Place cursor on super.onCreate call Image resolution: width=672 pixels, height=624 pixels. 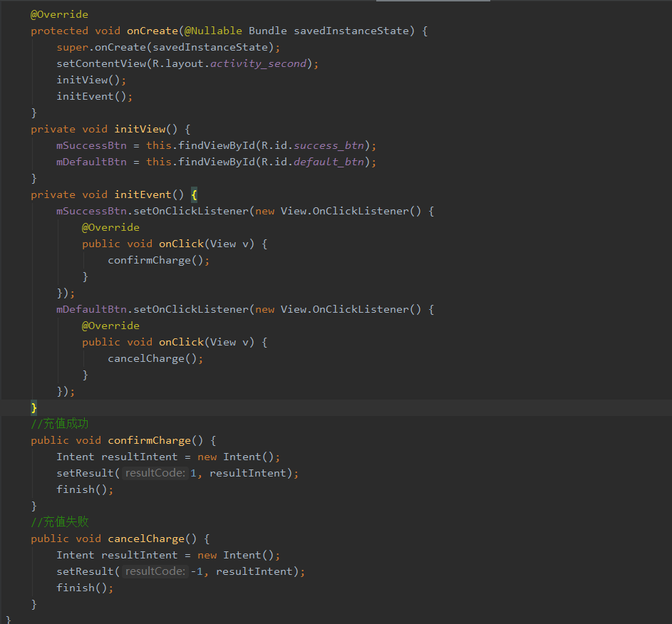click(168, 47)
